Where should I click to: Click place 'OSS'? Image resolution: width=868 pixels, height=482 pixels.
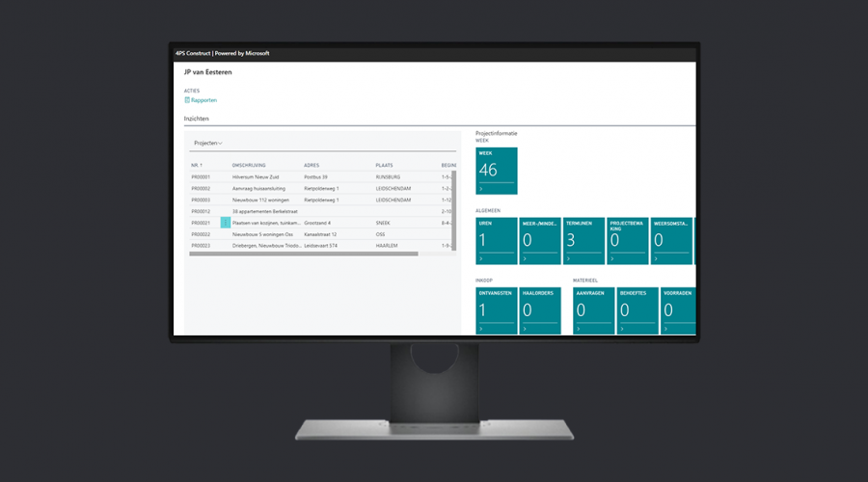pos(380,234)
